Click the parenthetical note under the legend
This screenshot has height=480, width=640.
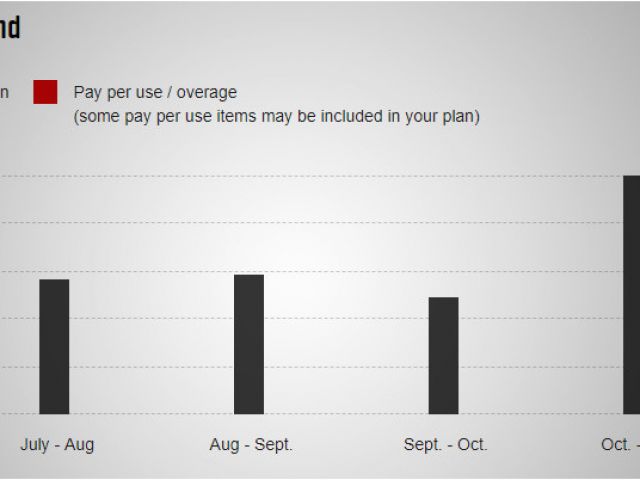click(277, 116)
